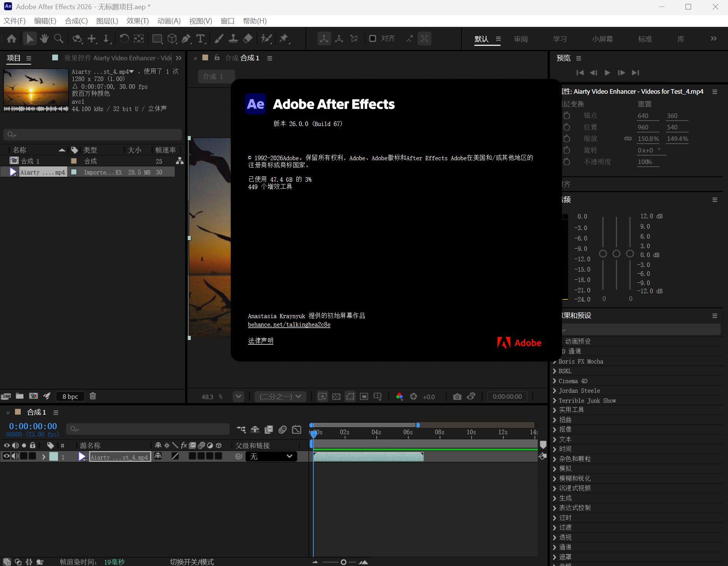Mute audio for the Aiarty layer

point(15,456)
